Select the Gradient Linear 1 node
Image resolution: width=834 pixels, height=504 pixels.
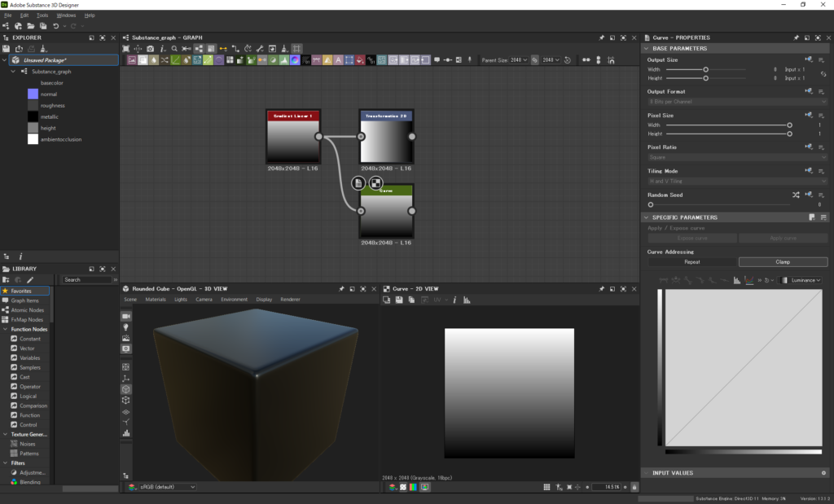pyautogui.click(x=293, y=137)
